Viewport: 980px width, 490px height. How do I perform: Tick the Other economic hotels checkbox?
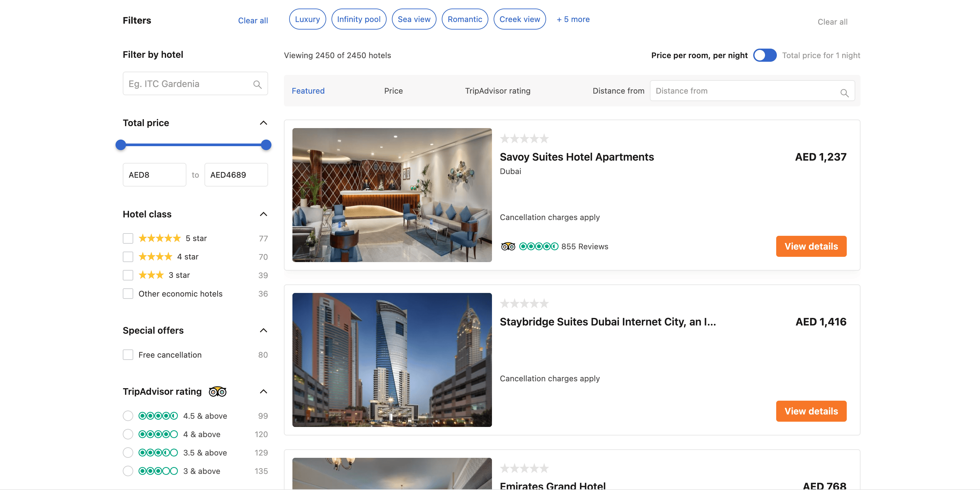[x=128, y=294]
